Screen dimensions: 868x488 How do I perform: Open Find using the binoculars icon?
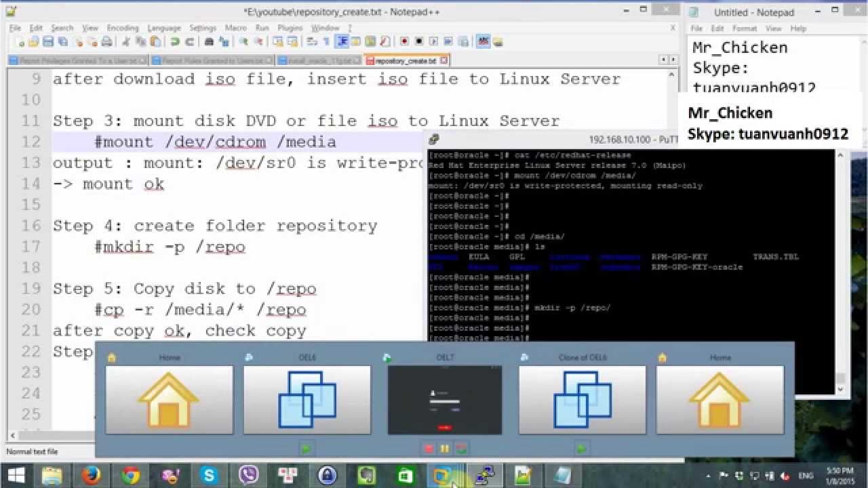pyautogui.click(x=209, y=41)
